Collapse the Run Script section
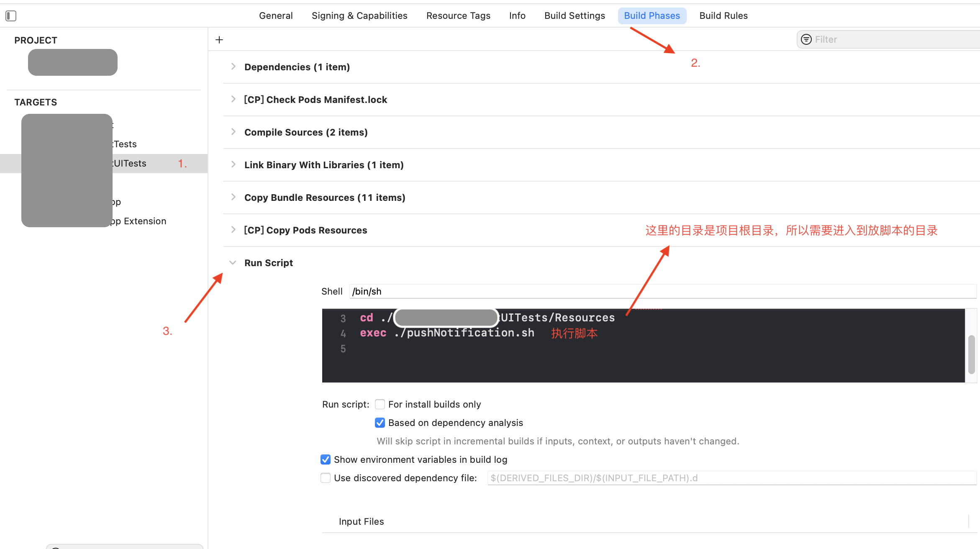 (233, 263)
